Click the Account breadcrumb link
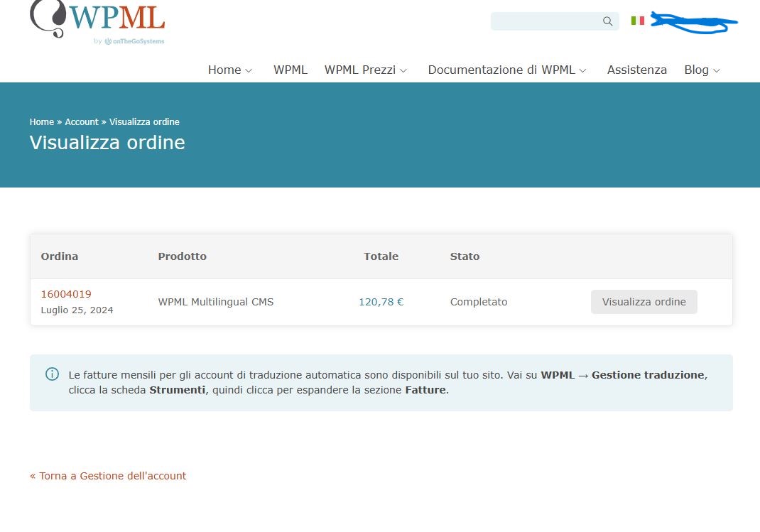The image size is (760, 532). coord(82,121)
